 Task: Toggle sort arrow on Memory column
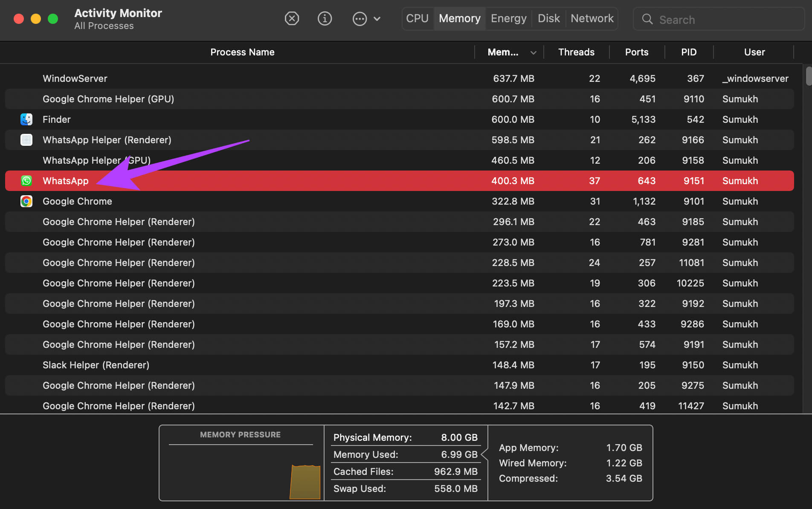pos(533,52)
